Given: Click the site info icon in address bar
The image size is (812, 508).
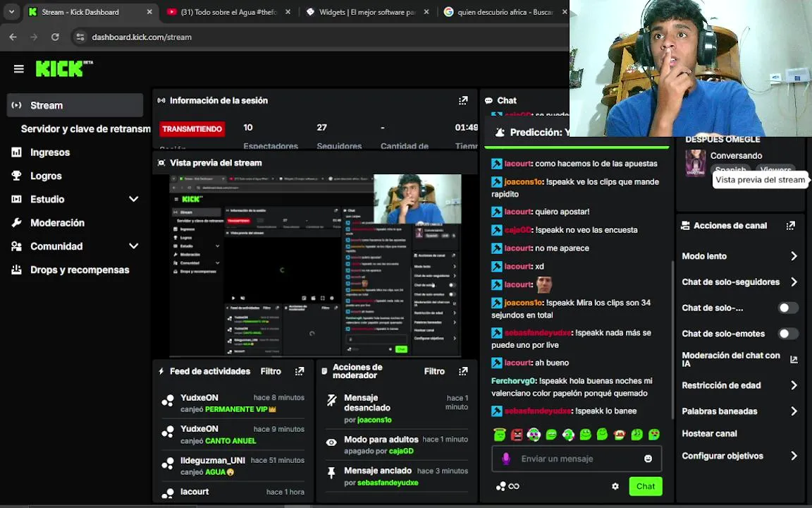Looking at the screenshot, I should (x=80, y=37).
